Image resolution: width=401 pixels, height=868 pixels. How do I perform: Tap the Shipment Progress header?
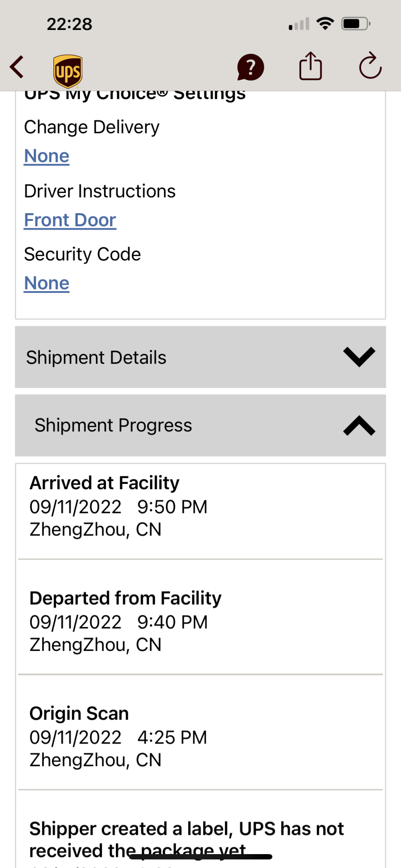click(x=113, y=425)
